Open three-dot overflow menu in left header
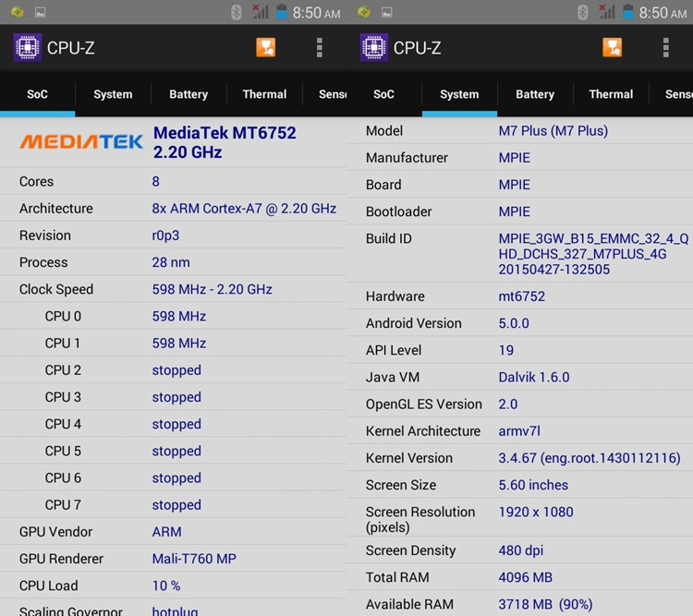 [319, 47]
